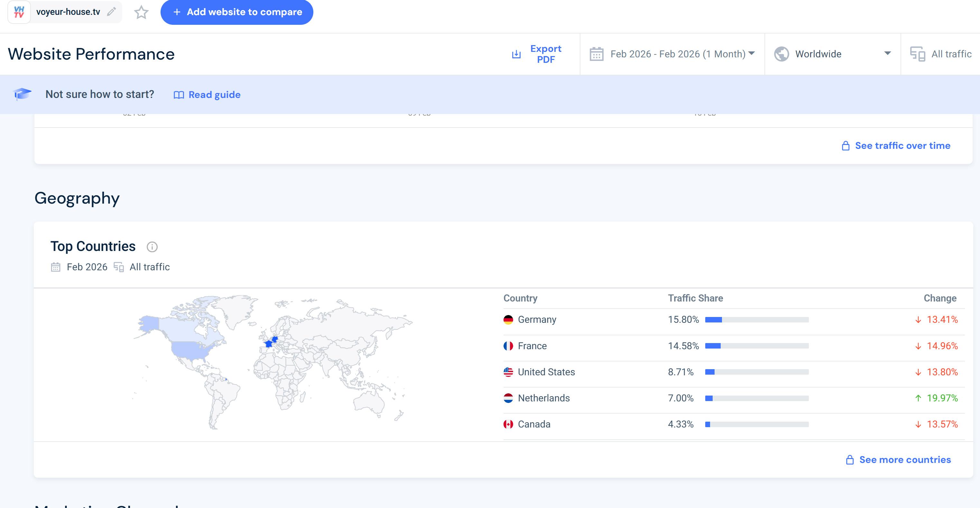Click the pencil edit icon beside domain

point(111,12)
